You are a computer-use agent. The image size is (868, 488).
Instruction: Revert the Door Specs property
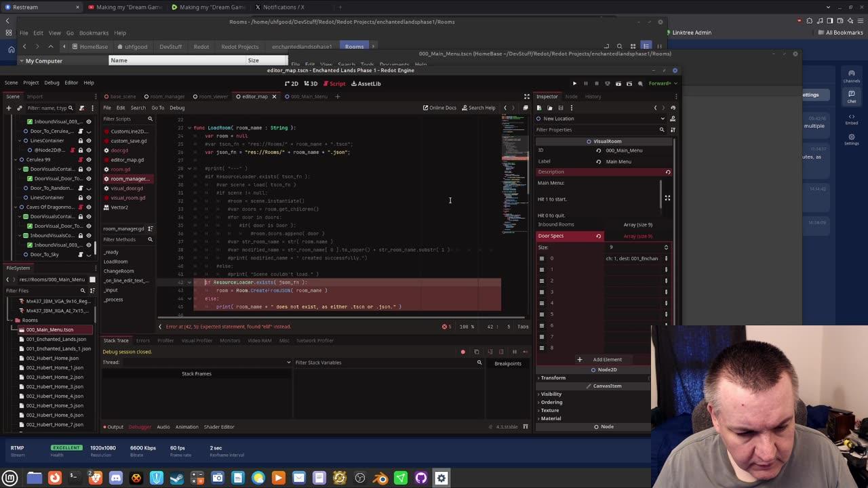[x=598, y=236]
